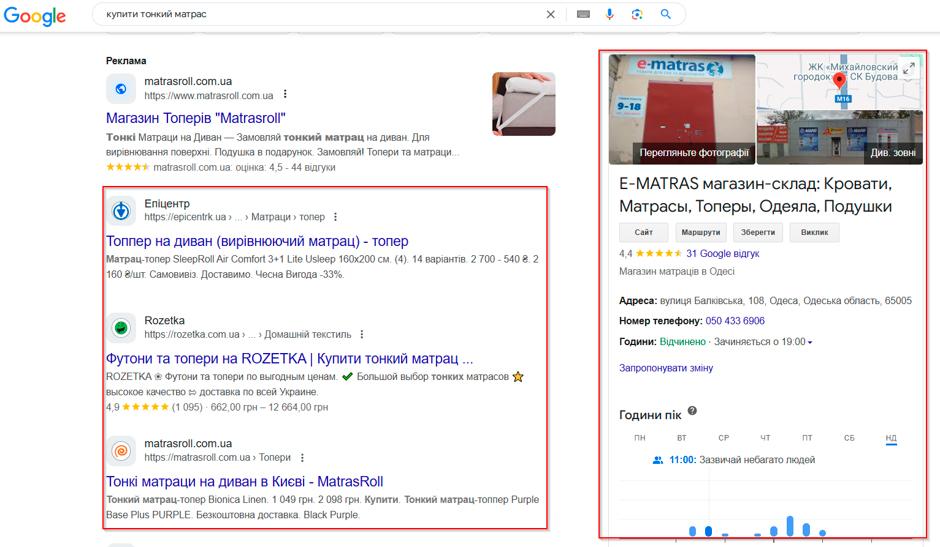Image resolution: width=940 pixels, height=547 pixels.
Task: Open 'Топпер на диван (вирівнюючий матрац) - топер' result
Action: pyautogui.click(x=257, y=241)
